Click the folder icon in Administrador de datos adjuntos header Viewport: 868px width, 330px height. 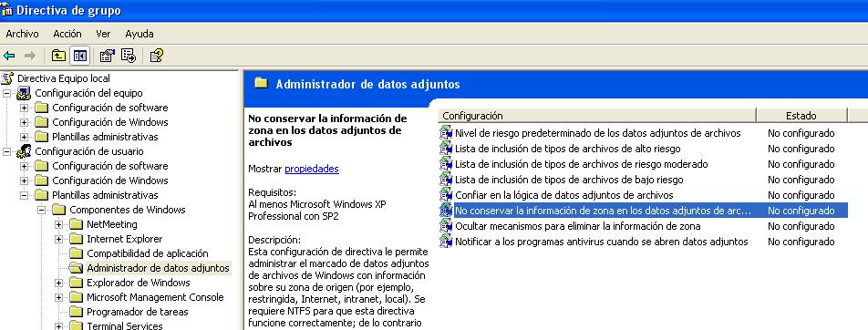click(x=261, y=84)
